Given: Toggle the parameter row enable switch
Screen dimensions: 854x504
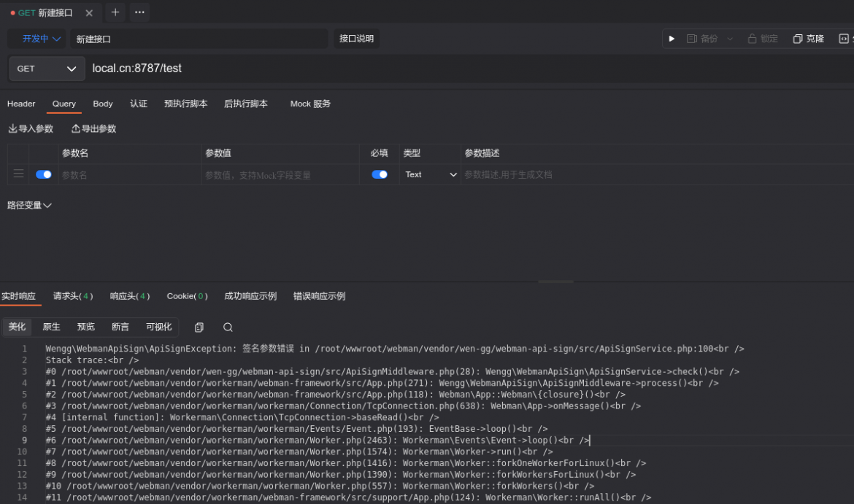Looking at the screenshot, I should tap(44, 175).
